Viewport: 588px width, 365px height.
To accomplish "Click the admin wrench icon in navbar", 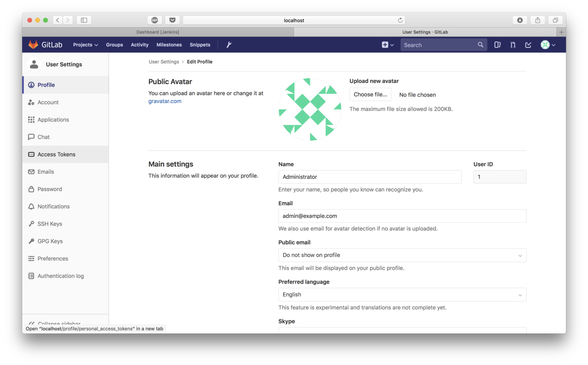I will 229,45.
